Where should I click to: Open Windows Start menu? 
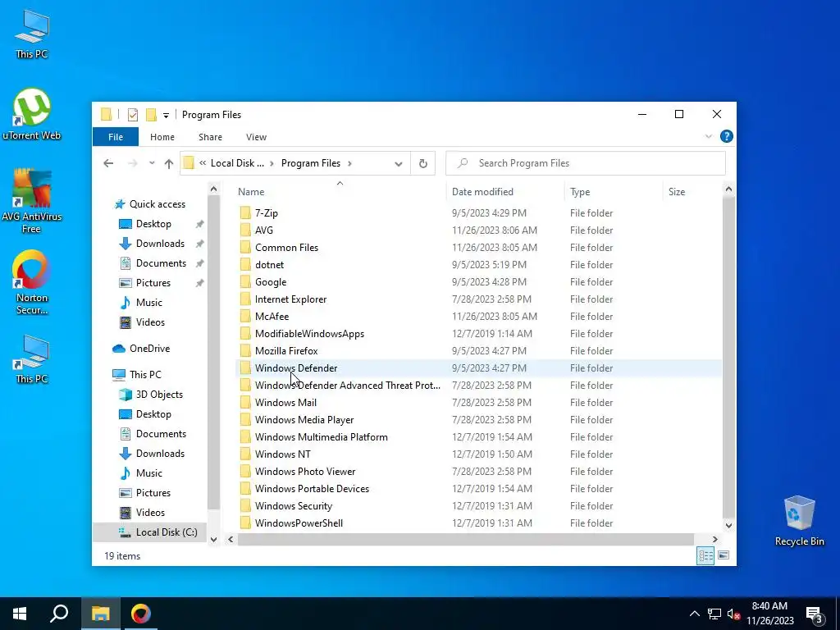point(20,614)
